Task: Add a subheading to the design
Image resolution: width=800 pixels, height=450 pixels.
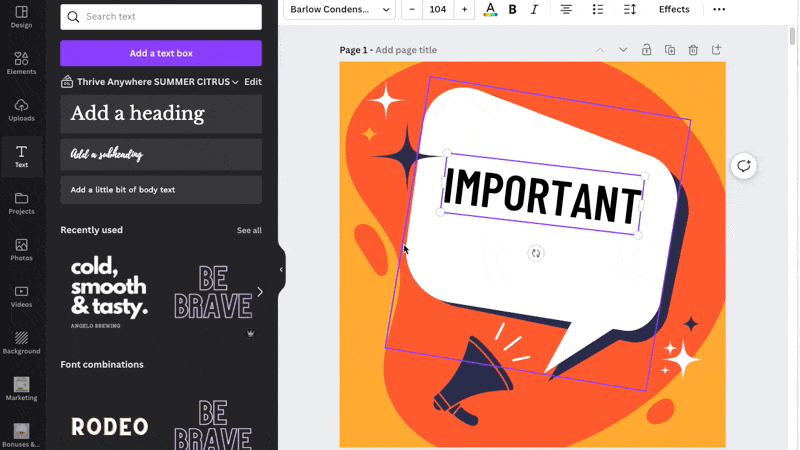Action: point(161,154)
